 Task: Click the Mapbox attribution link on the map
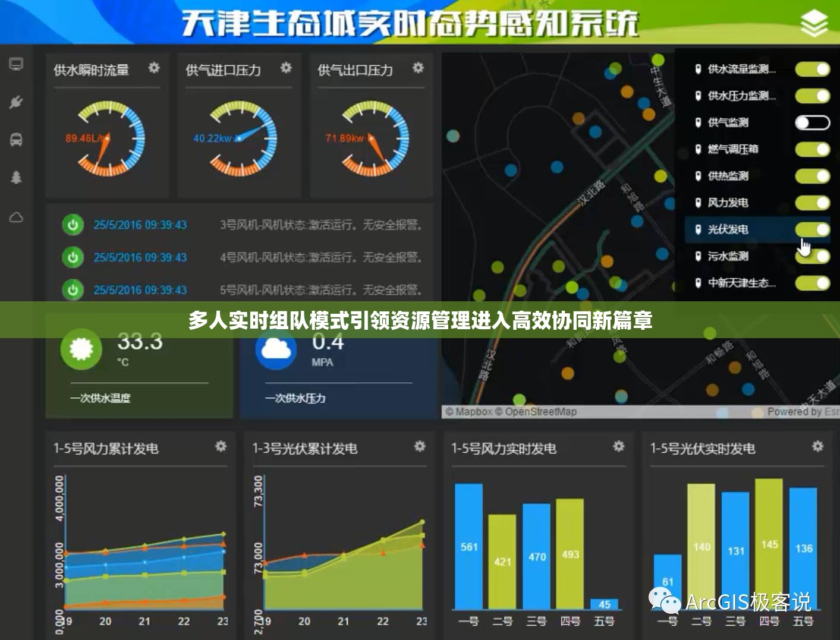(472, 411)
